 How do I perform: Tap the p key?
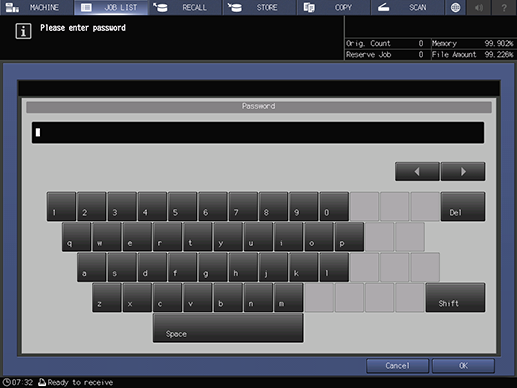349,237
